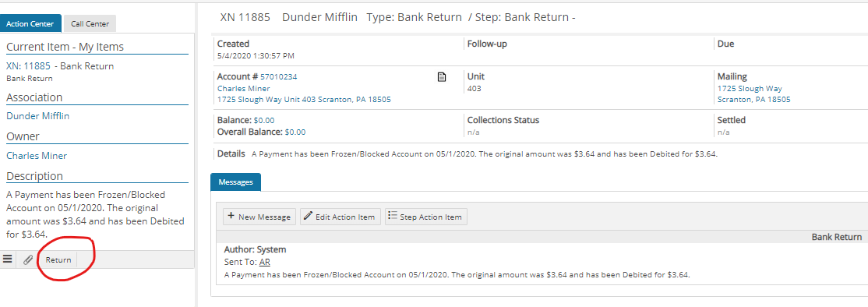Open the Messages tab
This screenshot has width=868, height=307.
[236, 182]
